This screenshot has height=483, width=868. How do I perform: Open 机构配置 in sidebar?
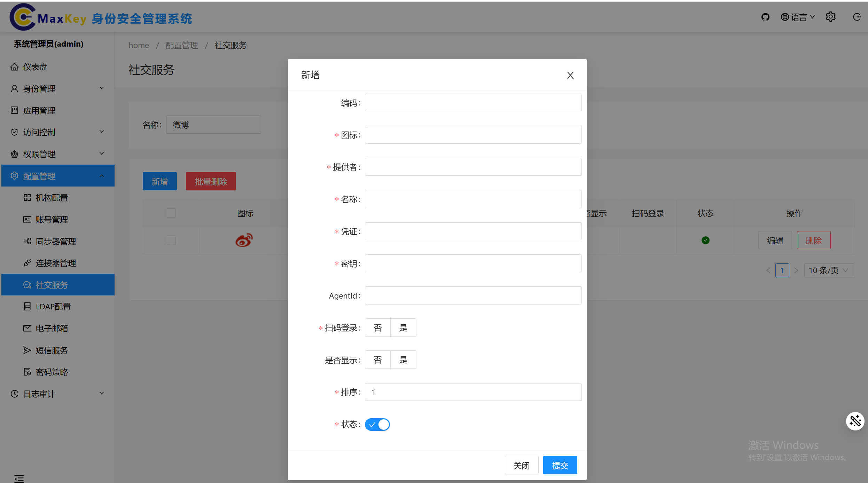pyautogui.click(x=52, y=198)
